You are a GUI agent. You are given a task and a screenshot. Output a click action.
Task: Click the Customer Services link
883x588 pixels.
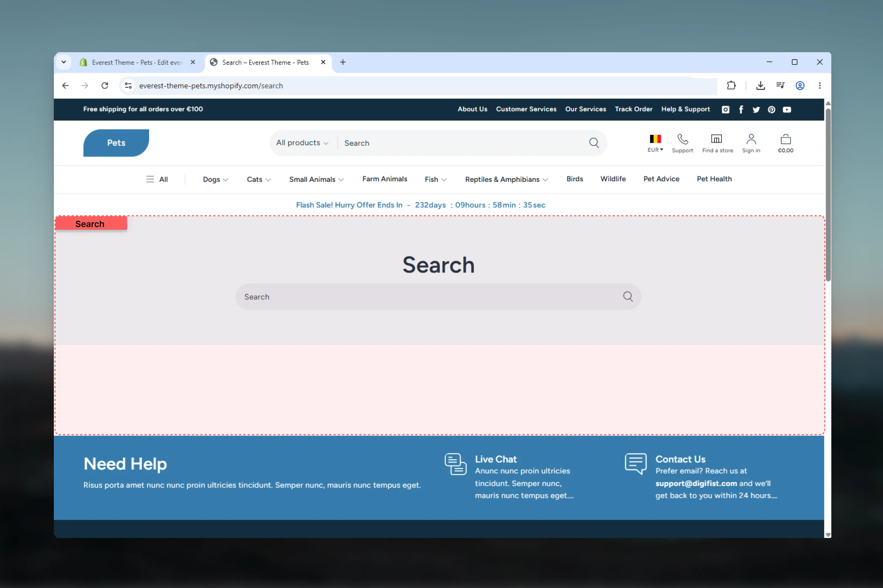coord(526,109)
